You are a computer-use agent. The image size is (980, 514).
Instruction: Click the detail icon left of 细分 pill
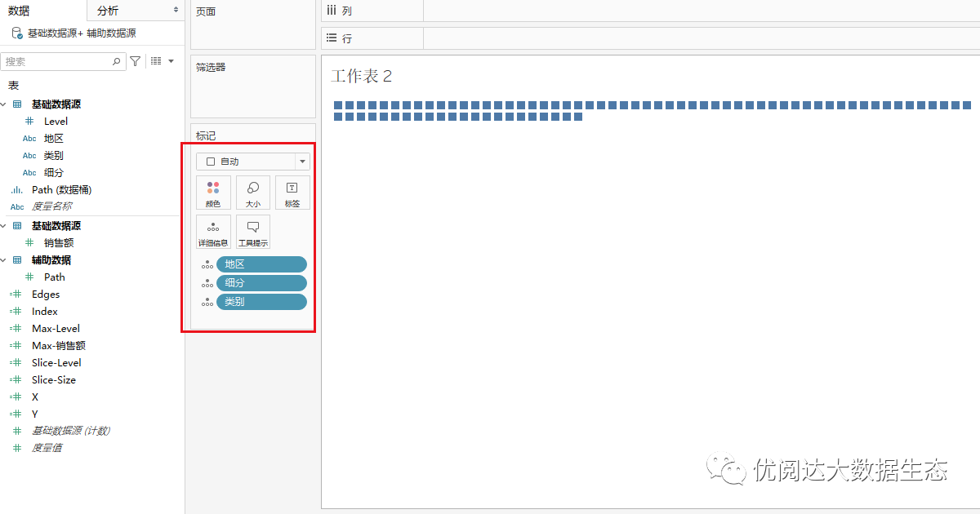(x=207, y=283)
